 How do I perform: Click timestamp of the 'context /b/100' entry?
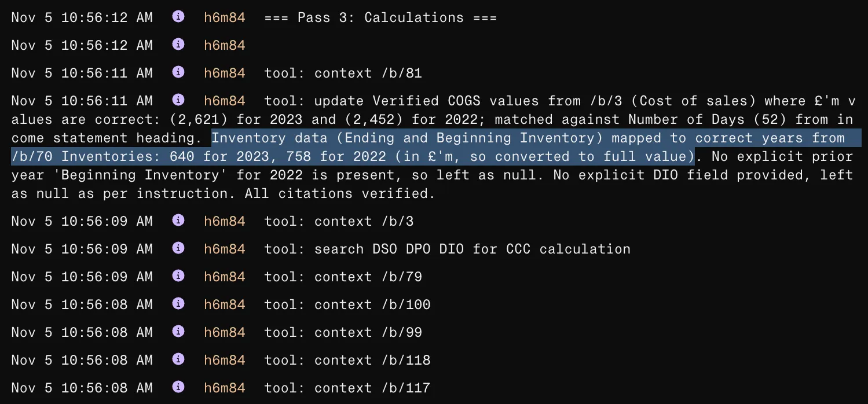coord(82,304)
